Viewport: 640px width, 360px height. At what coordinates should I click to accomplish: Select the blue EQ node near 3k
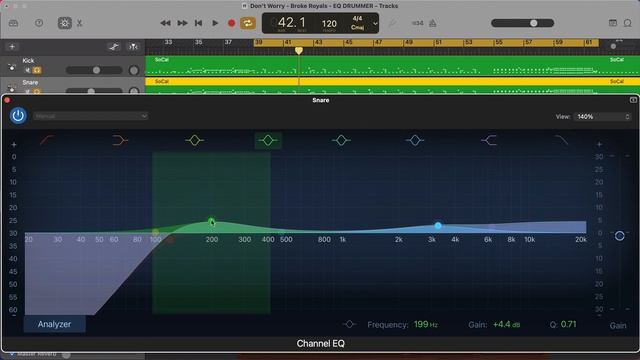click(x=438, y=225)
